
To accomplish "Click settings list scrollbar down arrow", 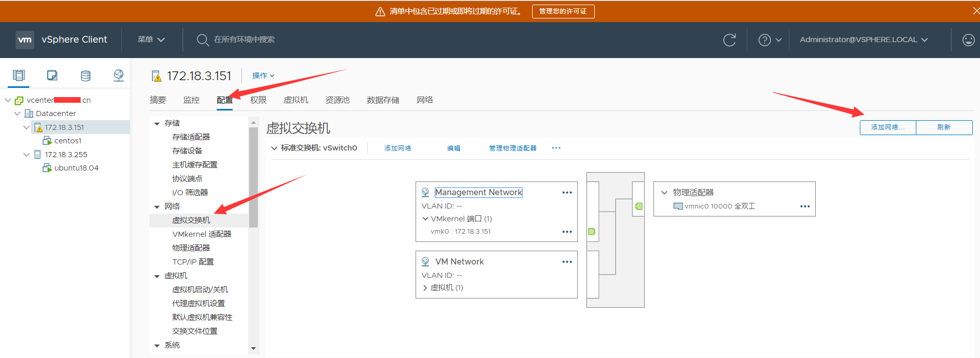I will 253,348.
